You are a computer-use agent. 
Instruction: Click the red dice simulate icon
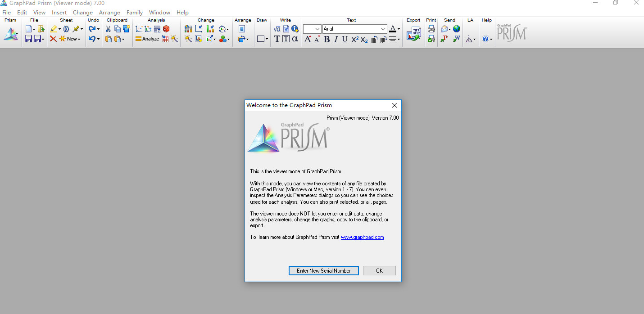166,29
